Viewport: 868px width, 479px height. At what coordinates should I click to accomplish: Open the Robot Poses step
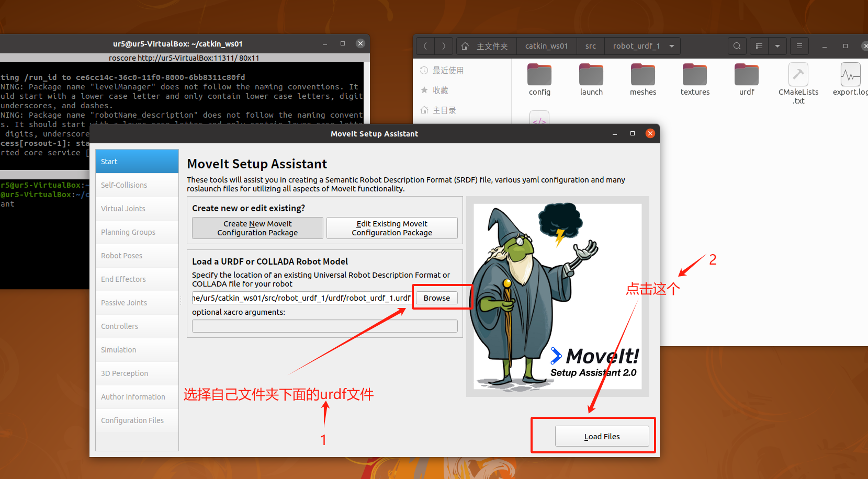pos(137,255)
